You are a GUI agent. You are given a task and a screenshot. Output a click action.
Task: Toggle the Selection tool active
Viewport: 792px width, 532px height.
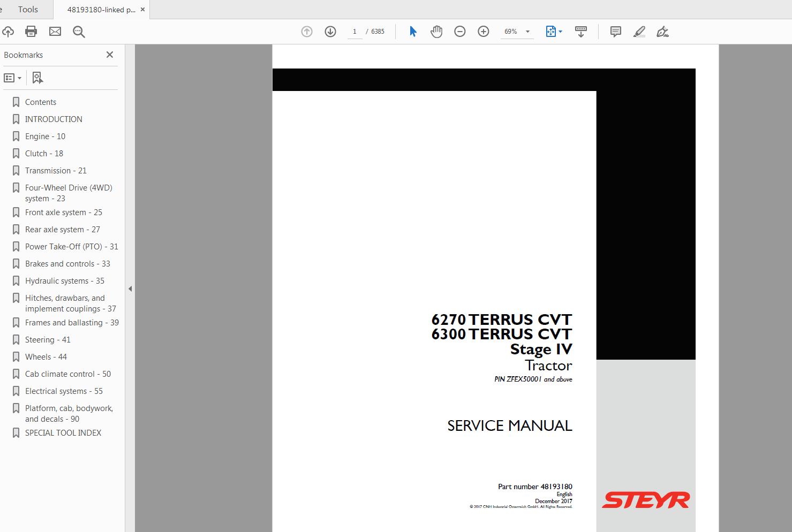(413, 31)
